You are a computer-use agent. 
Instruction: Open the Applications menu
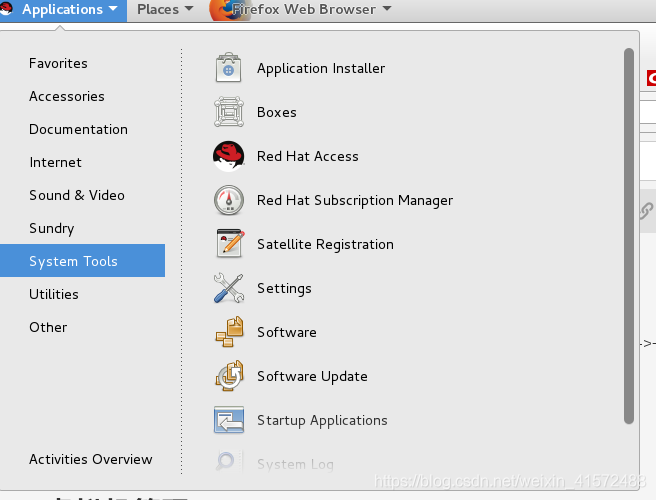pos(63,10)
